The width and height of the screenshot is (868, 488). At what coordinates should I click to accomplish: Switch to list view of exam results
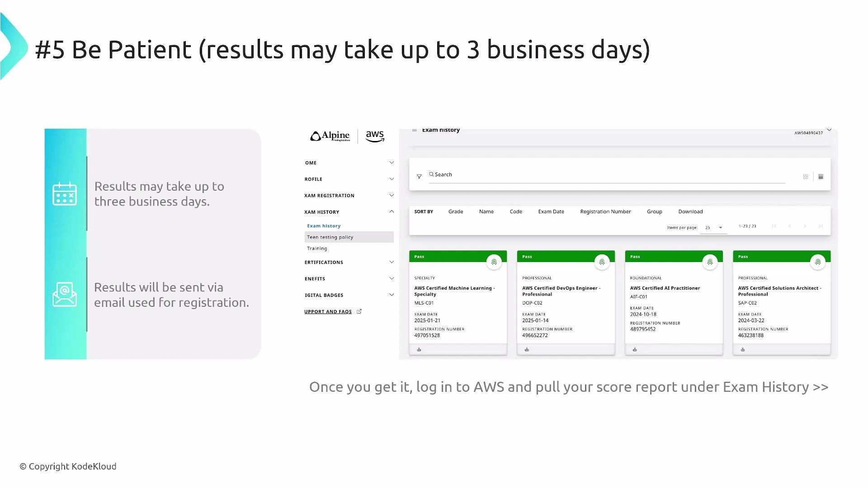[x=821, y=176]
